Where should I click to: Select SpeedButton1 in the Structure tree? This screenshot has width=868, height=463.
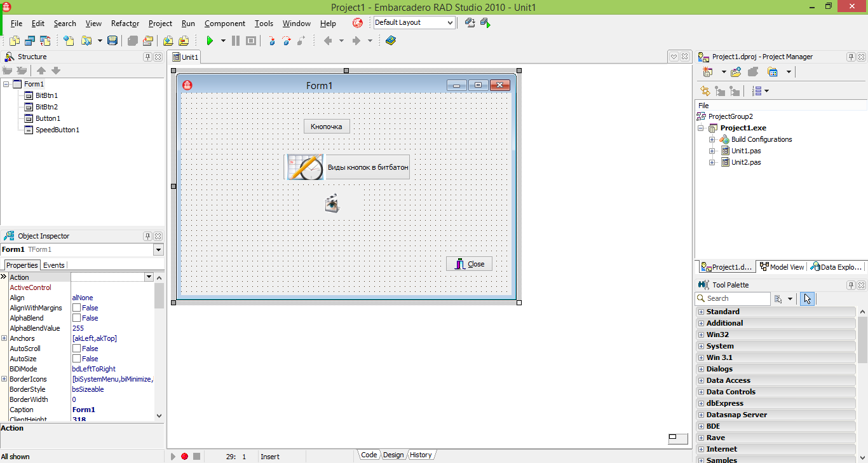tap(57, 130)
